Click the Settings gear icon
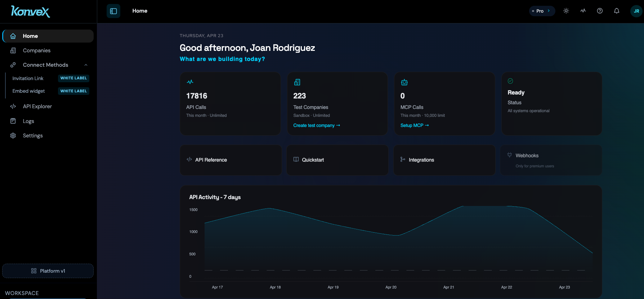The width and height of the screenshot is (644, 299). click(13, 136)
